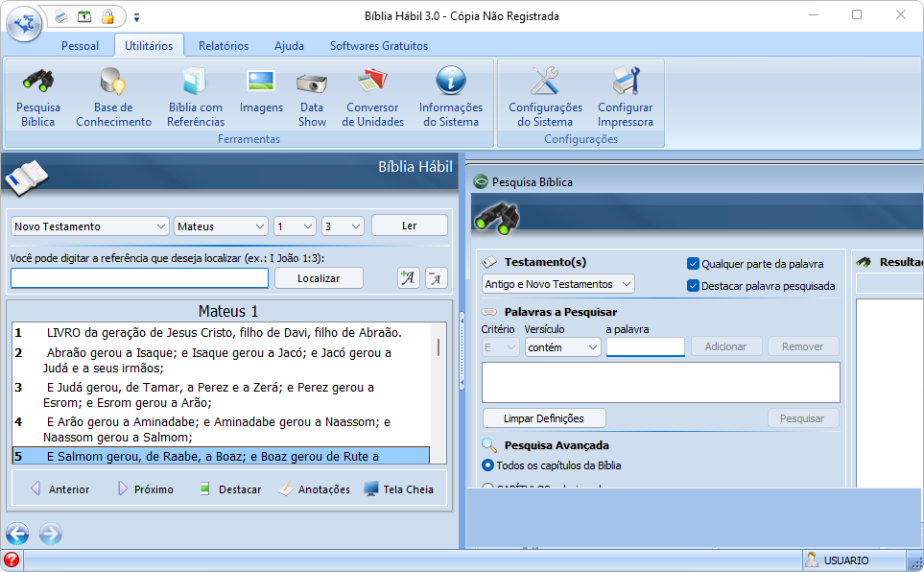The image size is (924, 572).
Task: Select verse 1 LIVRO da geração
Action: pyautogui.click(x=221, y=333)
